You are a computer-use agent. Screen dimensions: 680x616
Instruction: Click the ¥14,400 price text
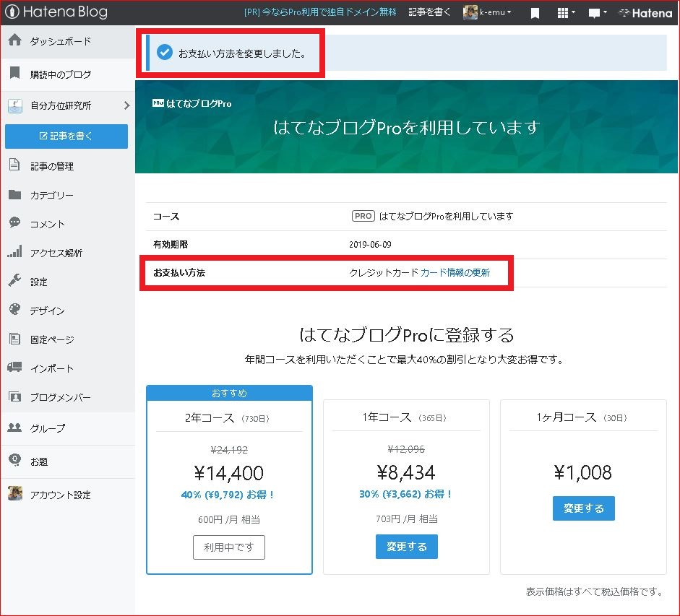click(229, 473)
